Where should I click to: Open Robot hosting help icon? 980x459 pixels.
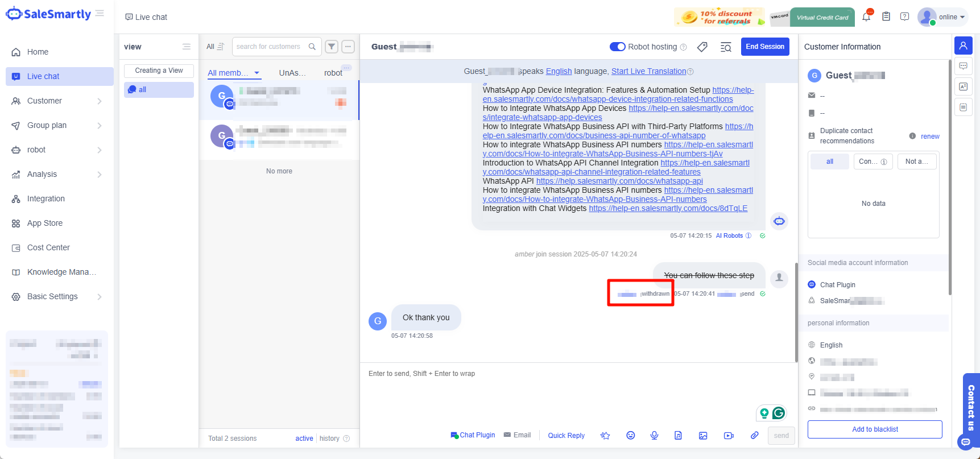point(684,47)
